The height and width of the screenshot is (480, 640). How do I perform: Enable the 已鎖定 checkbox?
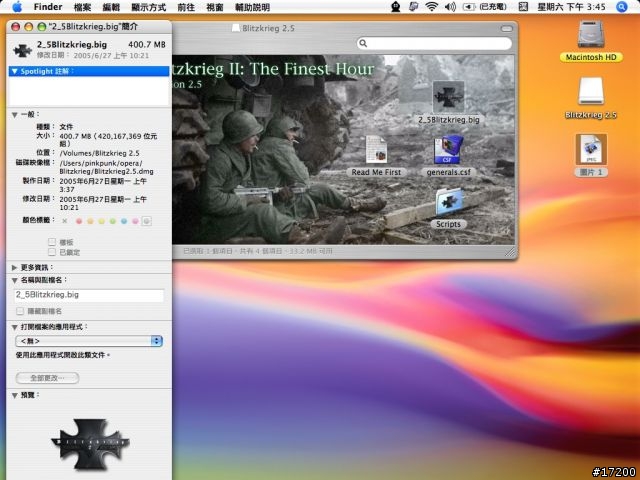coord(52,252)
